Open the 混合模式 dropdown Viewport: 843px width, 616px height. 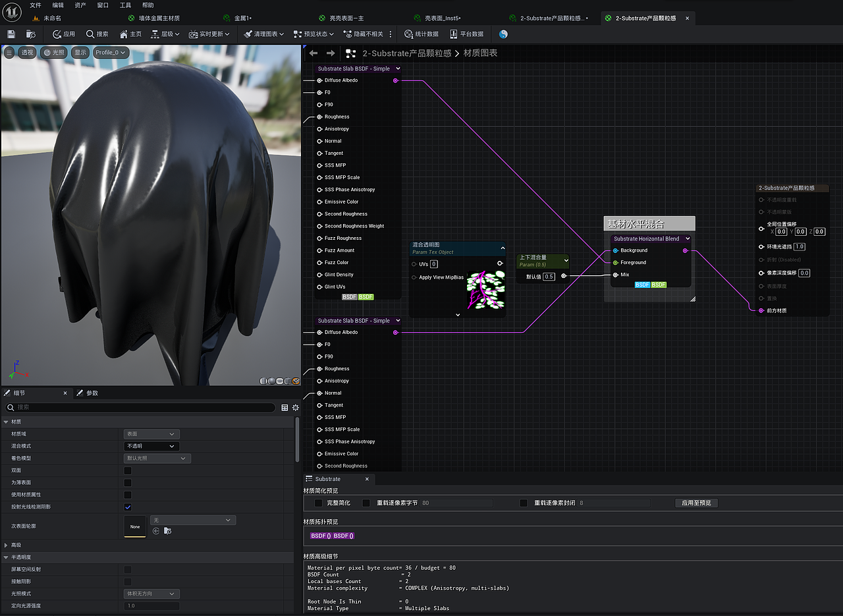[x=151, y=446]
